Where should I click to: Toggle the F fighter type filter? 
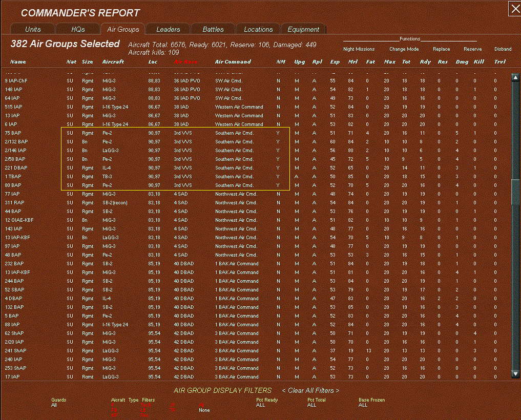pos(112,405)
